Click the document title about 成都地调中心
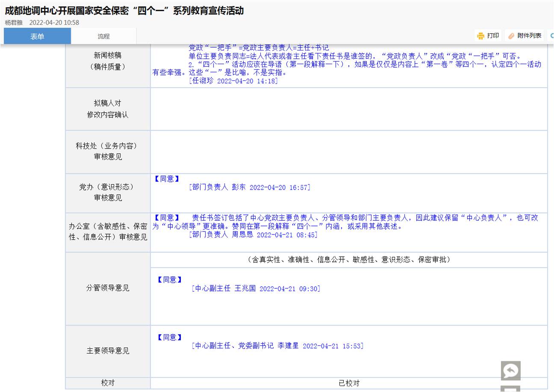Viewport: 554px width, 392px height. [124, 11]
